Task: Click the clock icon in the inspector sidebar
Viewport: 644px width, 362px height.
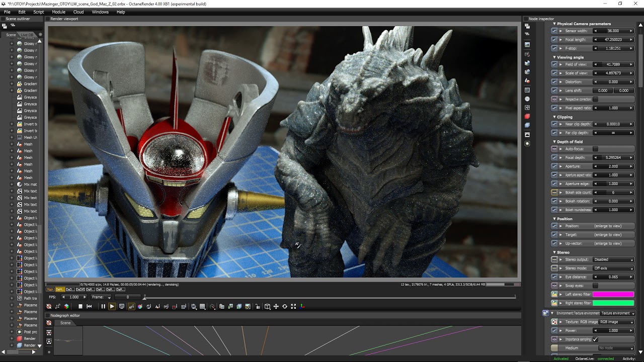Action: [527, 99]
